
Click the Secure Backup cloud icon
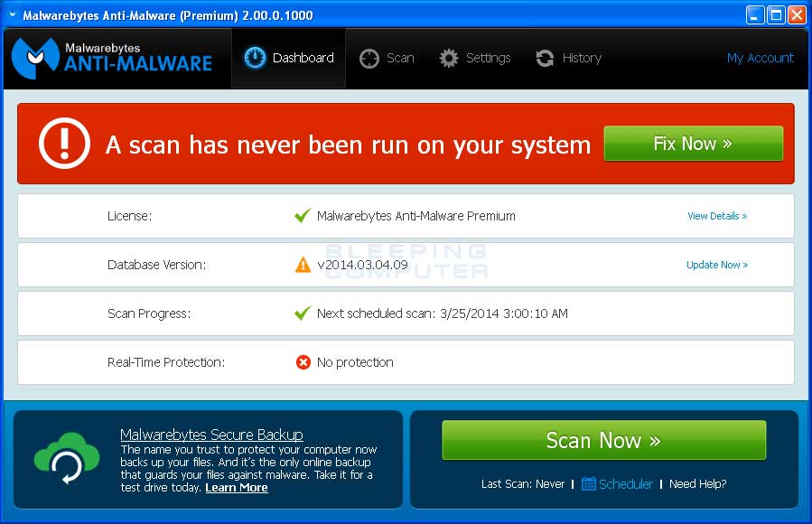(x=67, y=458)
